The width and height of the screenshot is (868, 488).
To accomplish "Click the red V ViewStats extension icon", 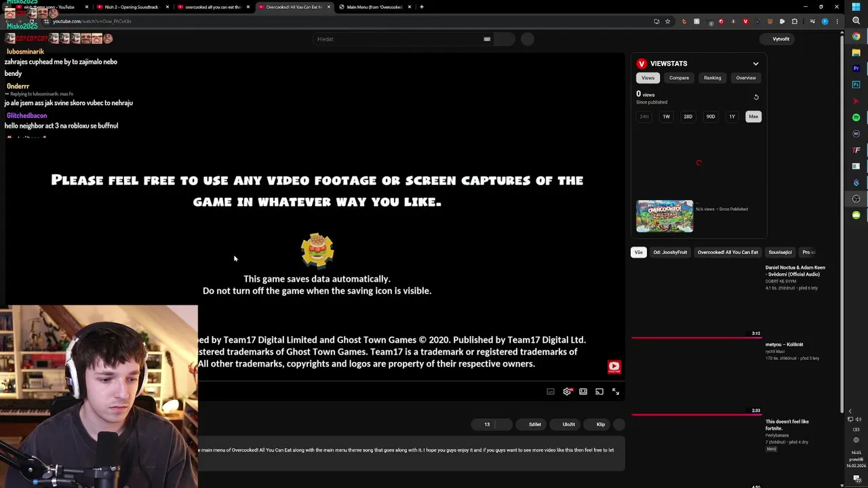I will (745, 22).
